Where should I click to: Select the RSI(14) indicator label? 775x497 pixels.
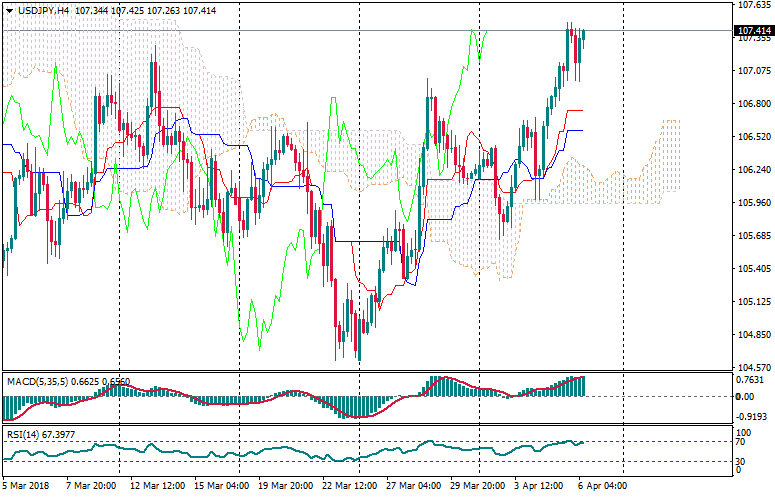(22, 433)
